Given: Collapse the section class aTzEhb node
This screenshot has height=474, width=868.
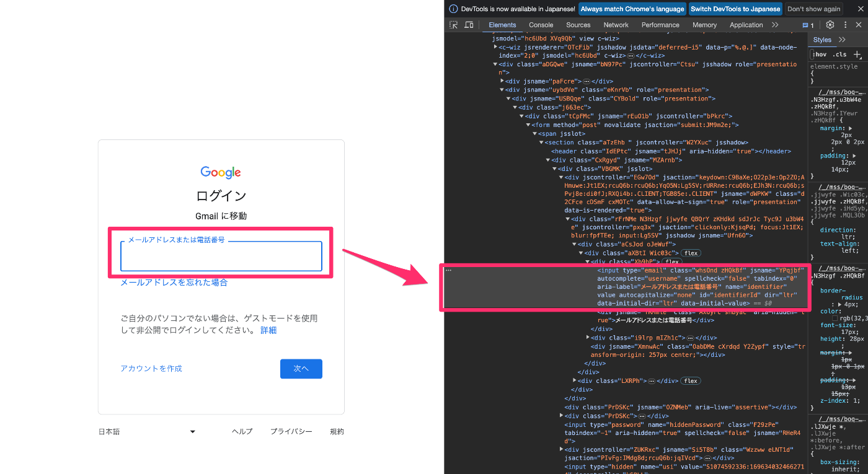Looking at the screenshot, I should (x=541, y=142).
